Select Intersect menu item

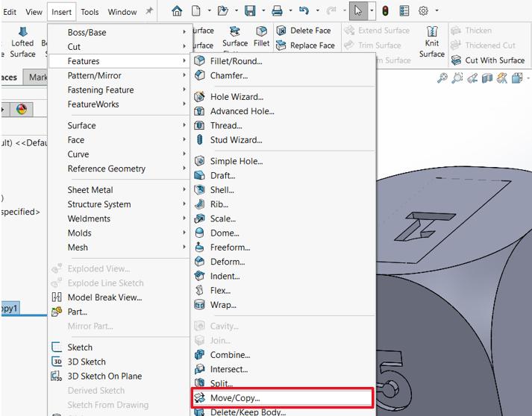[x=284, y=369]
